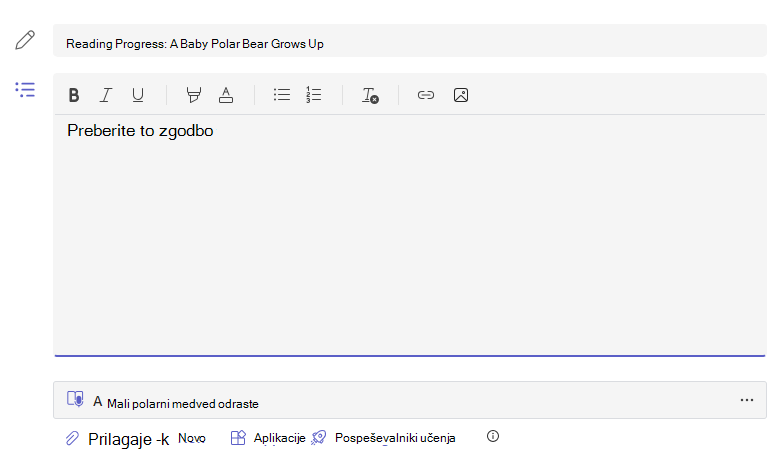
Task: Click the text 'Preberite to zgodbo'
Action: pyautogui.click(x=140, y=130)
